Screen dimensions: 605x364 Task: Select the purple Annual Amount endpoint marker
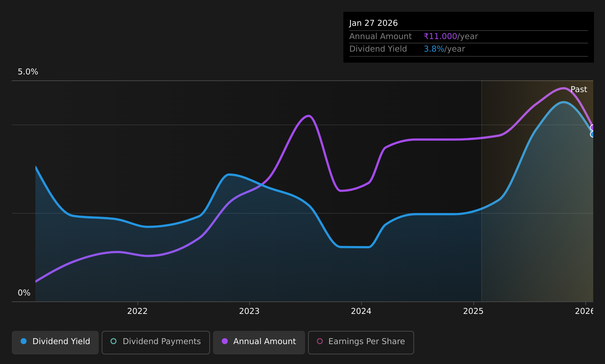click(x=592, y=128)
